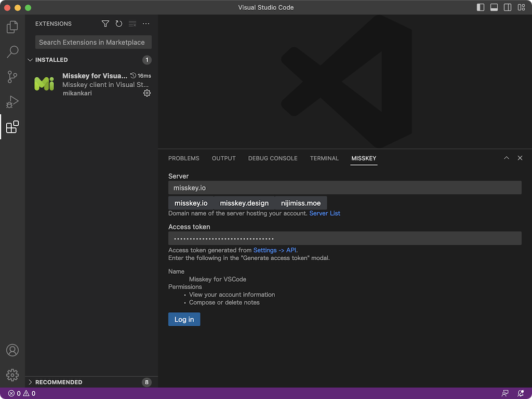Switch to the Debug Console tab
532x399 pixels.
[x=273, y=158]
